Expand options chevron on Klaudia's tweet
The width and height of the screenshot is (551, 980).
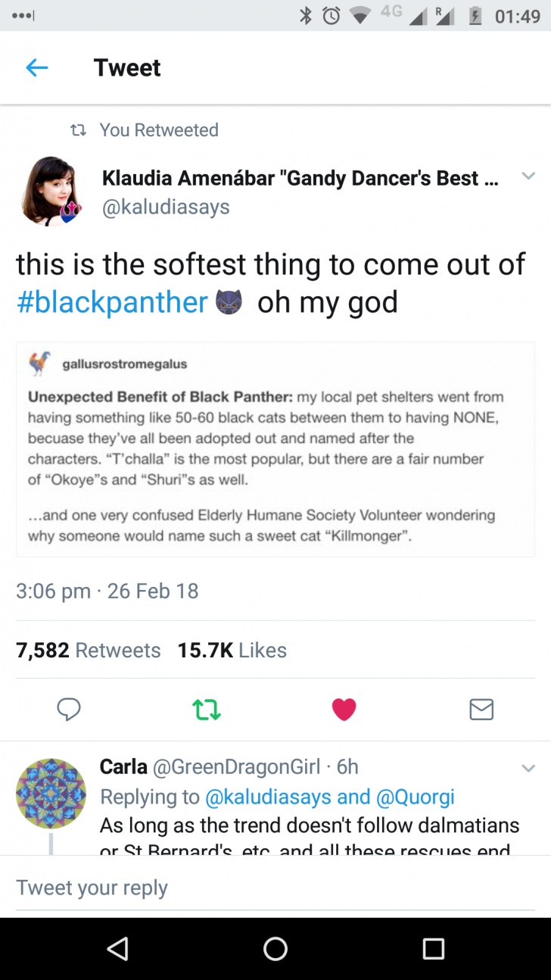[x=528, y=176]
